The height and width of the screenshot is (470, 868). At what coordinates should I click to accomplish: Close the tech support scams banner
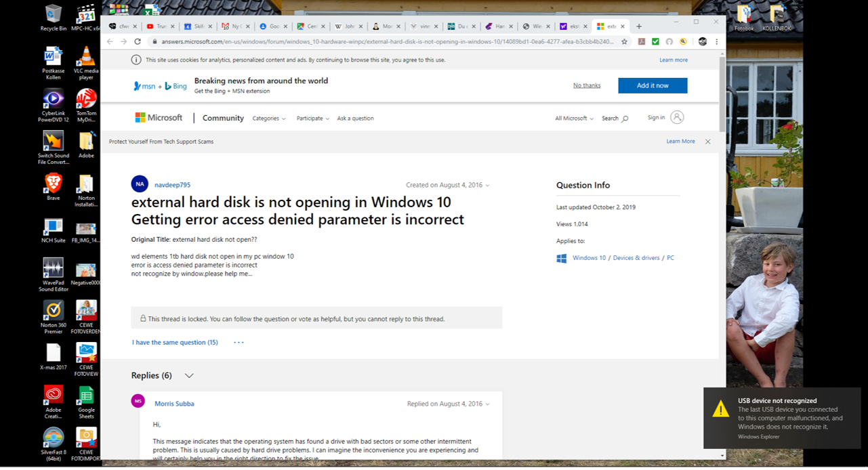coord(707,142)
